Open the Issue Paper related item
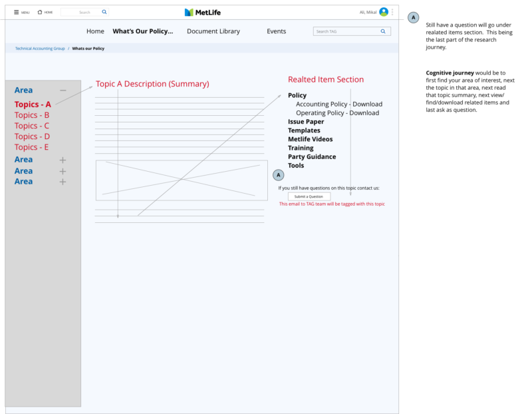This screenshot has width=532, height=414. coord(306,122)
